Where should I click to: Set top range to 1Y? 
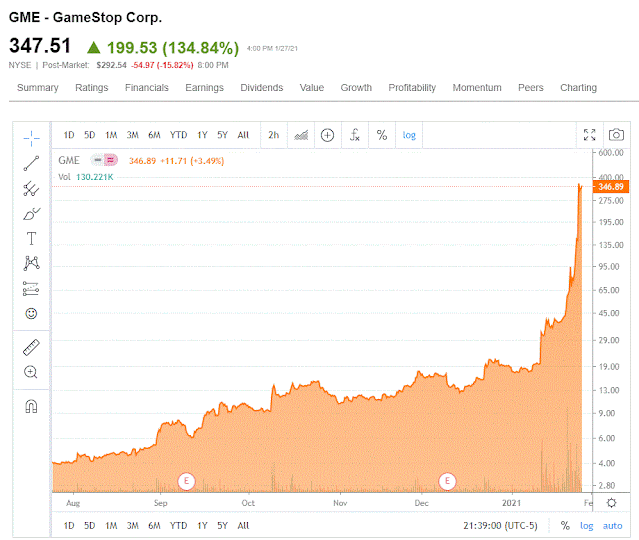tap(202, 135)
